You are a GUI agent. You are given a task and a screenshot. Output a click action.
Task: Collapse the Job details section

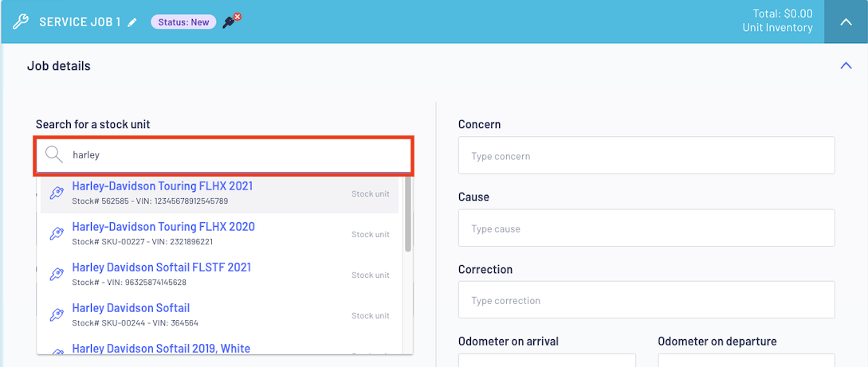(846, 65)
